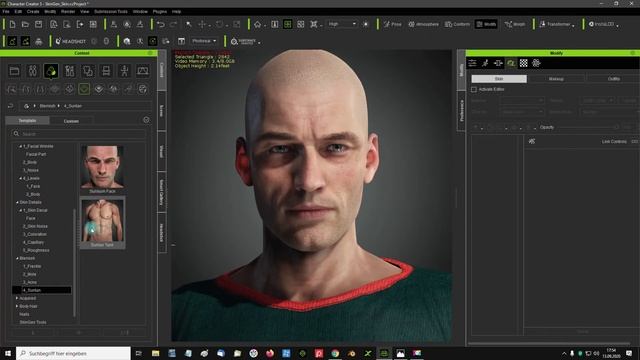This screenshot has height=360, width=640.
Task: Open the Project folder category icon
Action: (14, 71)
